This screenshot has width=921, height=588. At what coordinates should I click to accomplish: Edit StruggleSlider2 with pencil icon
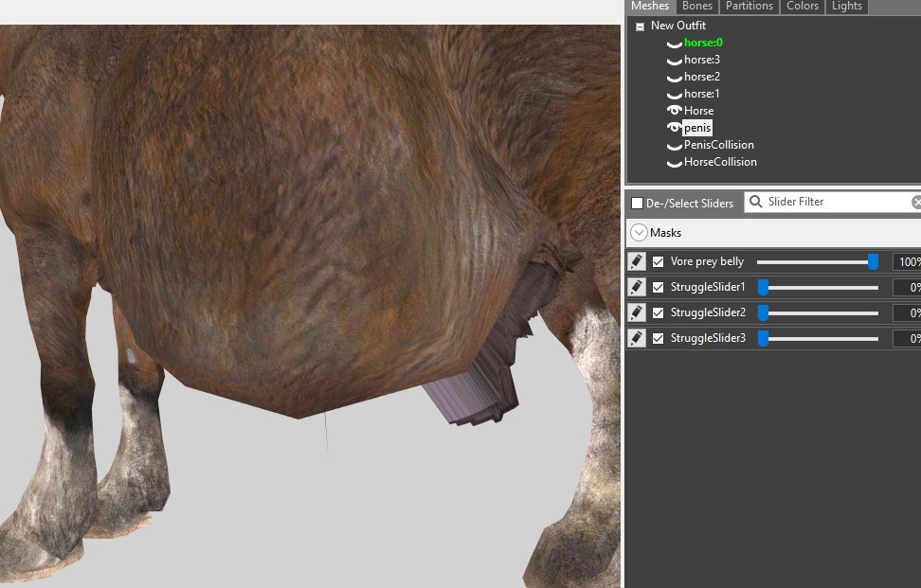637,312
